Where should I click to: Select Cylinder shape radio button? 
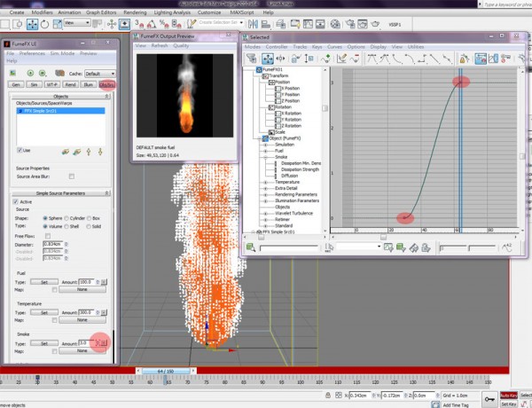click(x=66, y=218)
